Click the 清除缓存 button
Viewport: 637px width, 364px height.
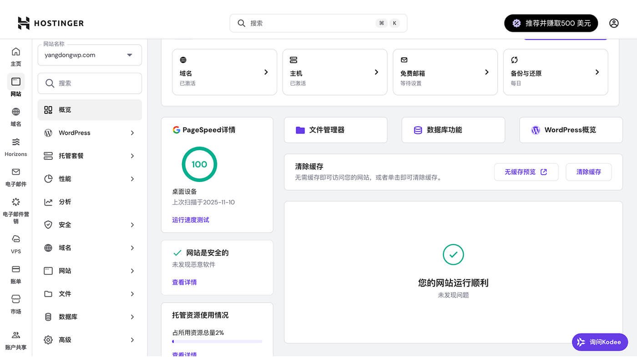588,172
